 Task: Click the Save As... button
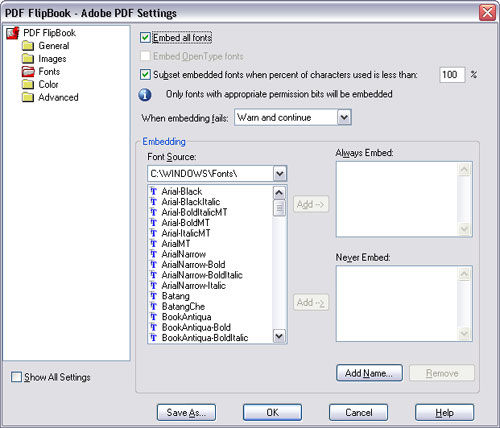point(186,413)
